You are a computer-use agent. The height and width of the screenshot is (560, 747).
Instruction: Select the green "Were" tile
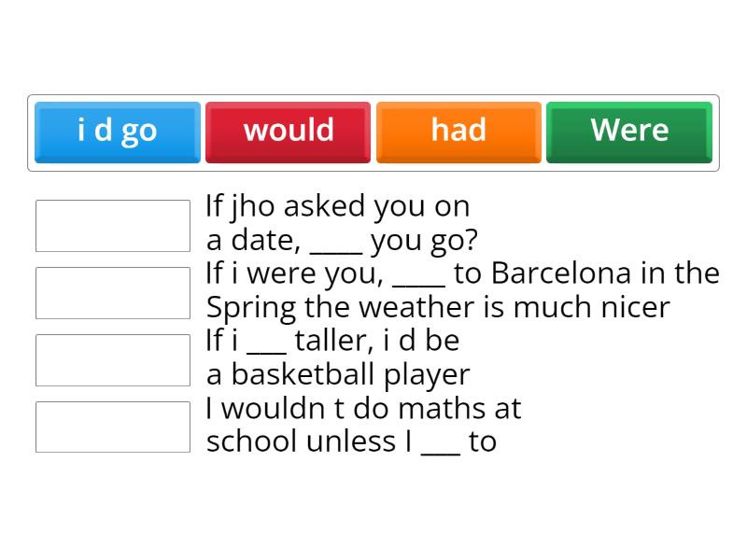click(x=629, y=132)
